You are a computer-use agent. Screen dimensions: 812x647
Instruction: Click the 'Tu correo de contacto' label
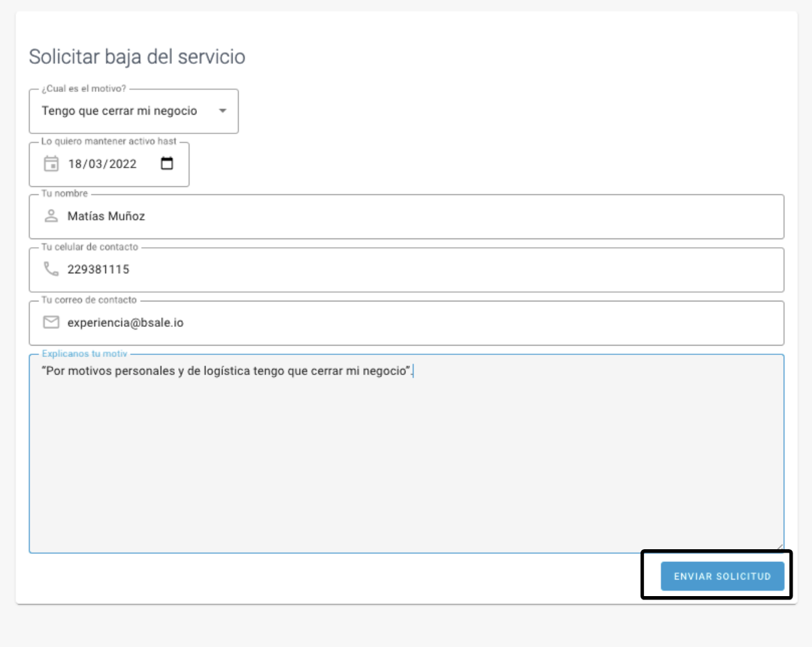click(x=89, y=300)
